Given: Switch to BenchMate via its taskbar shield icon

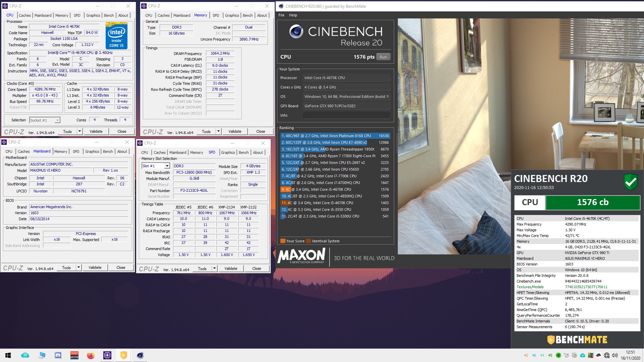Looking at the screenshot, I should pos(124,355).
